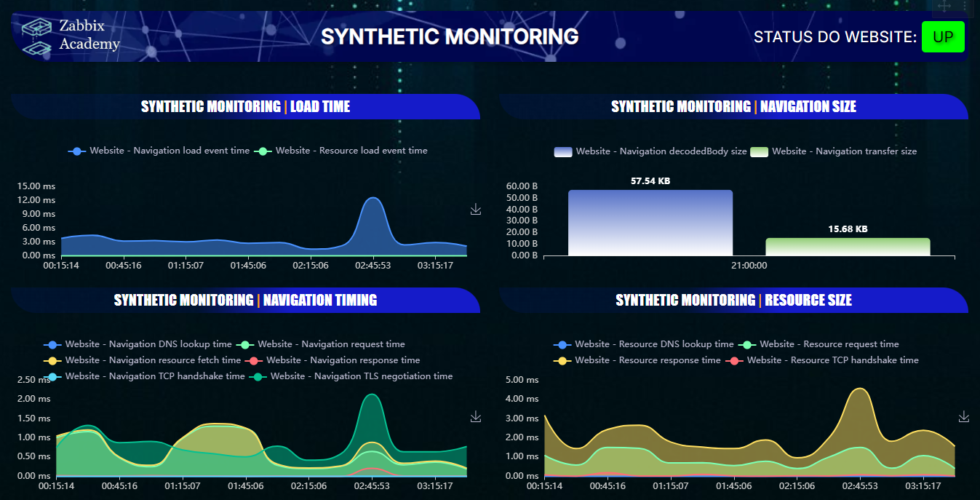The image size is (980, 500).
Task: Click 01:15:07 label under Resource Size chart
Action: point(671,486)
